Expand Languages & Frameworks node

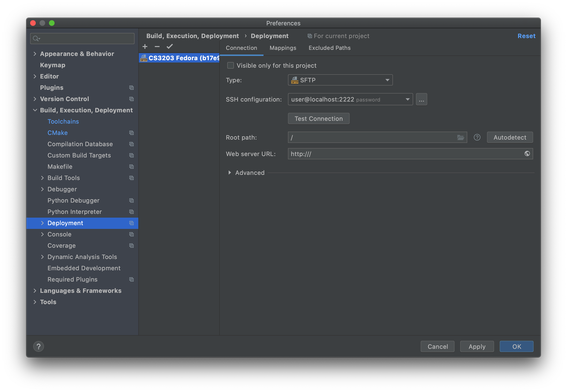click(35, 291)
